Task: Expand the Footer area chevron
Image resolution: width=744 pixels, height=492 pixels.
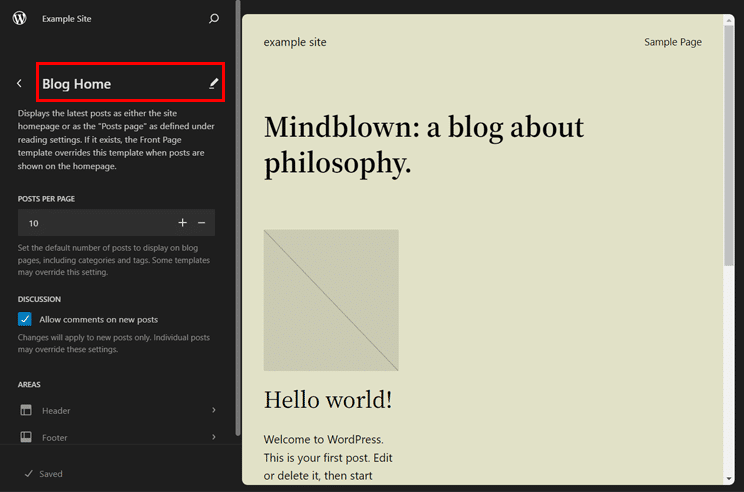Action: point(214,437)
